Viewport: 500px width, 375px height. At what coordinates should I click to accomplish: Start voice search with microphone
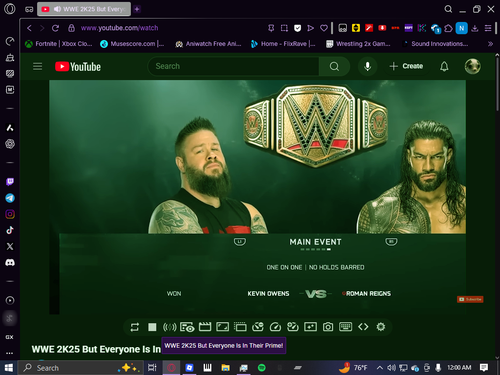pos(367,66)
